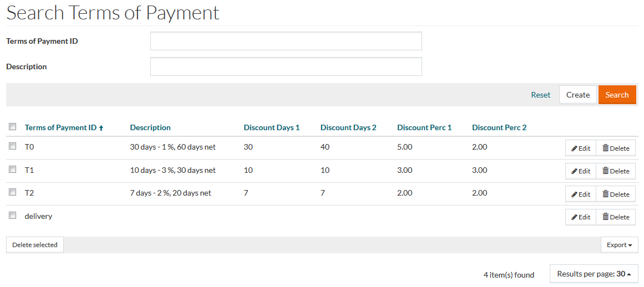Click the Create button

pyautogui.click(x=577, y=95)
